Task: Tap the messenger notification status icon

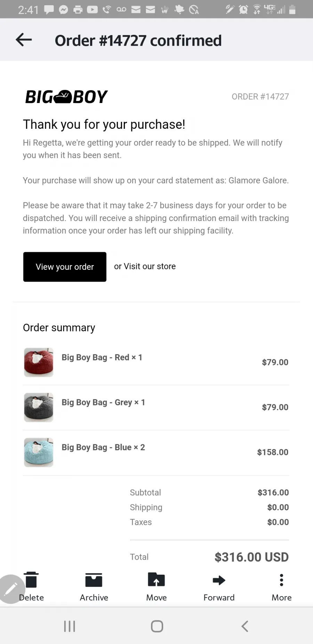Action: (x=63, y=10)
